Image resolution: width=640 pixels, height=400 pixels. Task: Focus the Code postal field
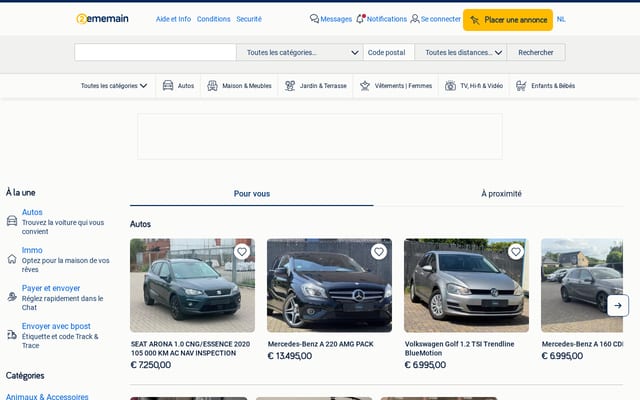pos(389,52)
